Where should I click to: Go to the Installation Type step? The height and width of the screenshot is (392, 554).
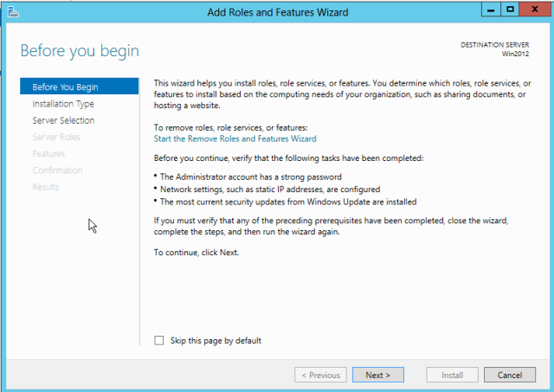pos(63,104)
